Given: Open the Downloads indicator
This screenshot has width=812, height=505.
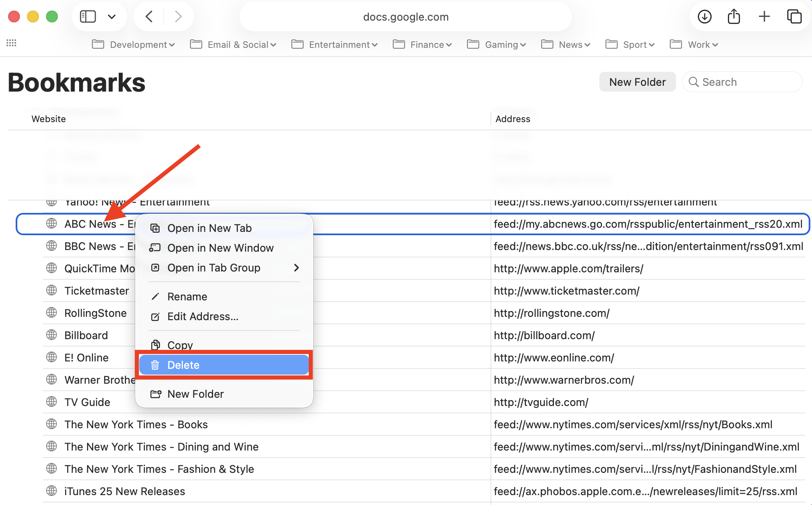Looking at the screenshot, I should click(704, 17).
